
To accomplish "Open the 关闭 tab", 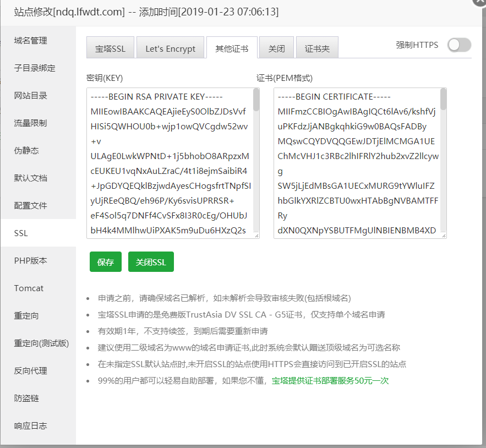I will (x=276, y=48).
